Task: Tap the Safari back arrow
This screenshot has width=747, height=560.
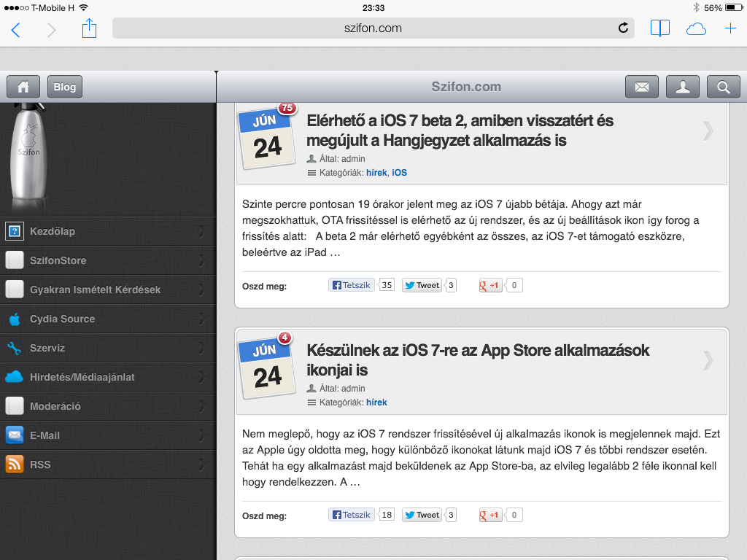Action: point(15,29)
